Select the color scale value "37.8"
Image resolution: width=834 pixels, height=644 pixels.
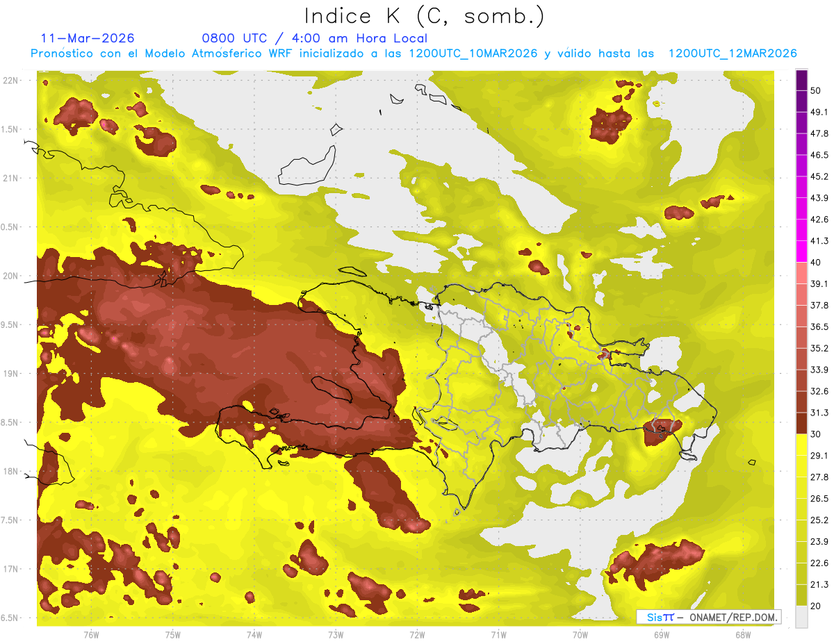pos(819,305)
